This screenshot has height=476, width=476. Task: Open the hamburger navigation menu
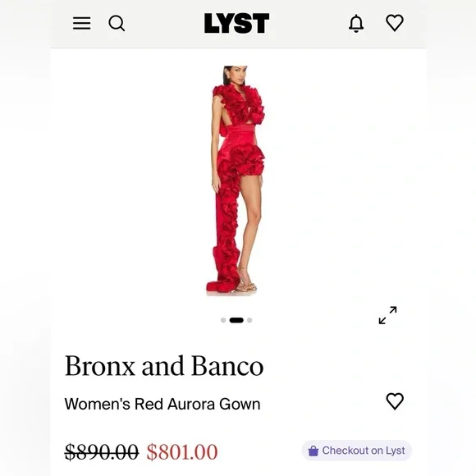click(82, 23)
